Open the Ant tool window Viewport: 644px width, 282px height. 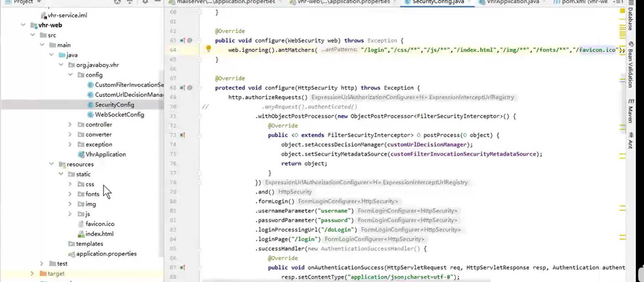(630, 140)
